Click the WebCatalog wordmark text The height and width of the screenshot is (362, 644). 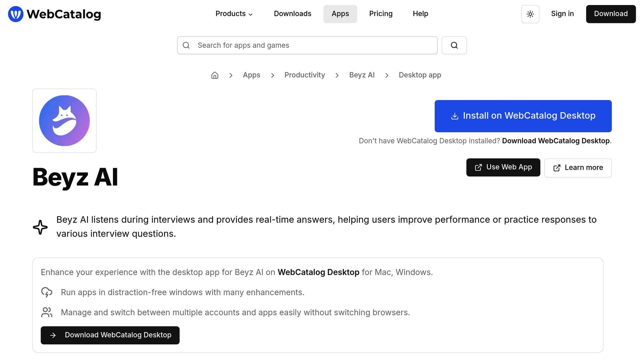[64, 14]
